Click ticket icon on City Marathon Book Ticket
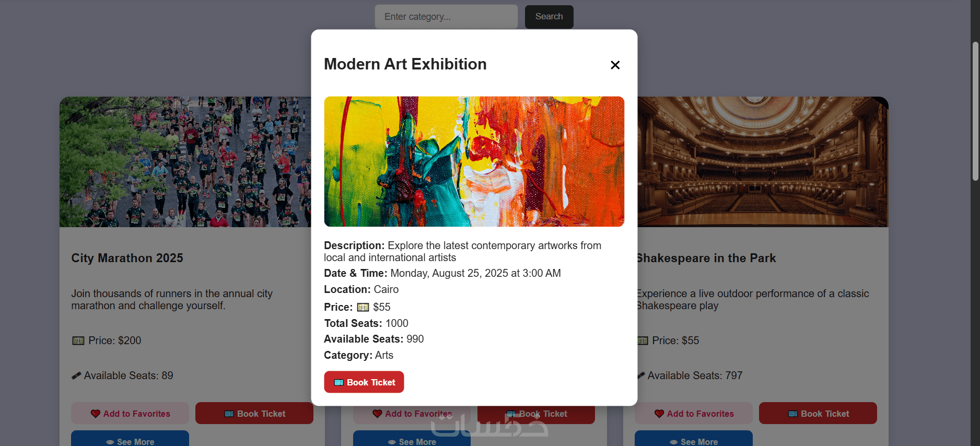The image size is (980, 446). (229, 414)
